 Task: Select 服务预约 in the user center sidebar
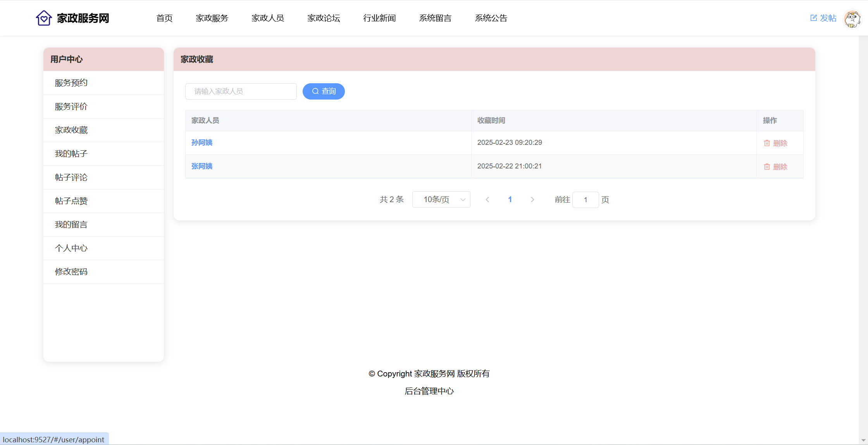point(71,83)
